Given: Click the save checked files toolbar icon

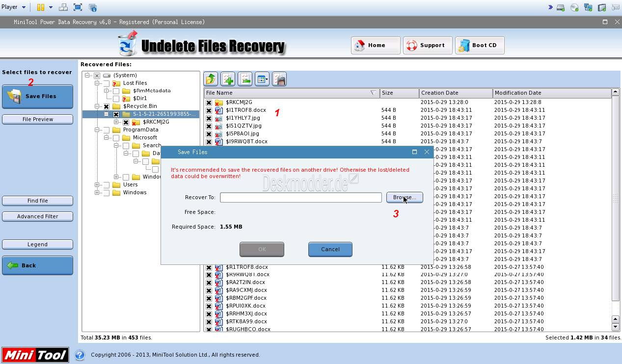Looking at the screenshot, I should coord(279,79).
